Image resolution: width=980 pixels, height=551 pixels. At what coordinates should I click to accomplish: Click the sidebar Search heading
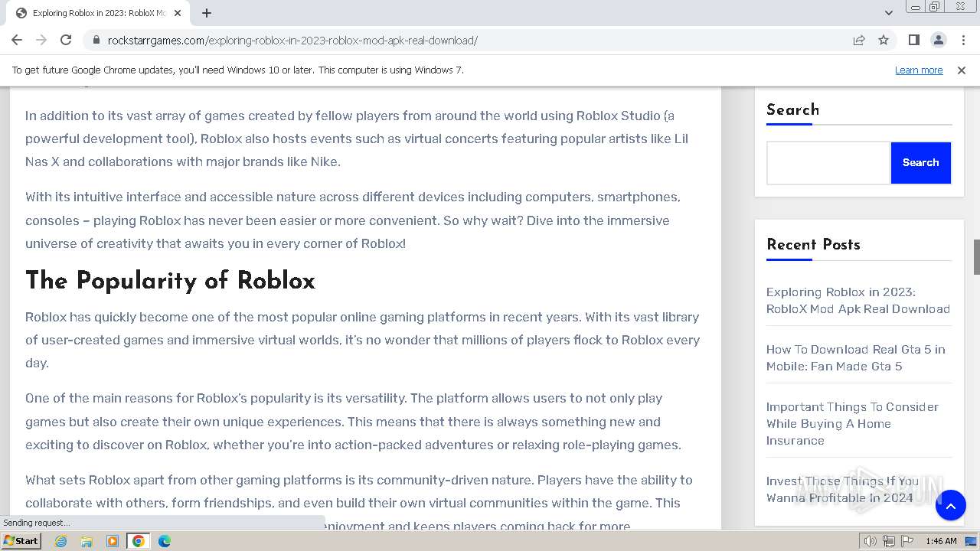tap(792, 109)
